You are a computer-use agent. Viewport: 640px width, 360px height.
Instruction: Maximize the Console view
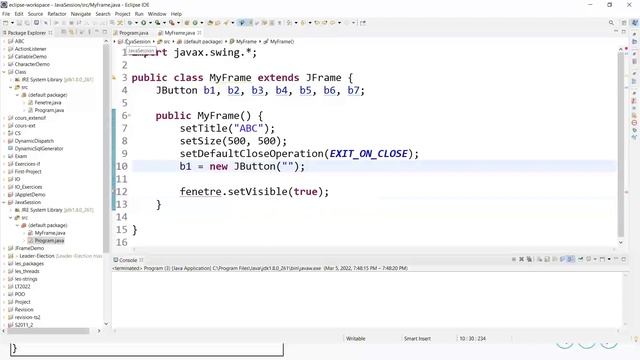pyautogui.click(x=624, y=259)
